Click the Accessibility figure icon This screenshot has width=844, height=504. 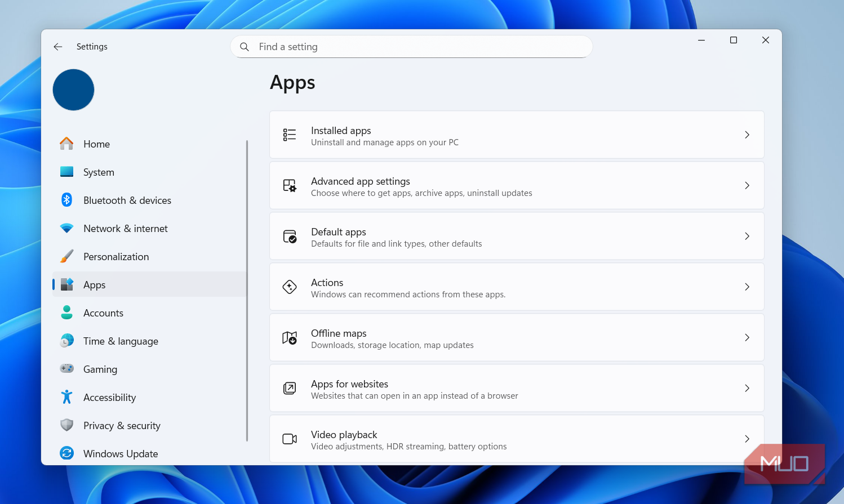pyautogui.click(x=66, y=397)
